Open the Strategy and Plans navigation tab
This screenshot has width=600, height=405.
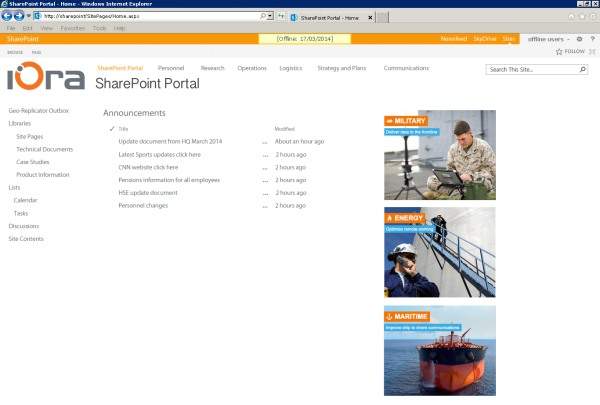[342, 68]
